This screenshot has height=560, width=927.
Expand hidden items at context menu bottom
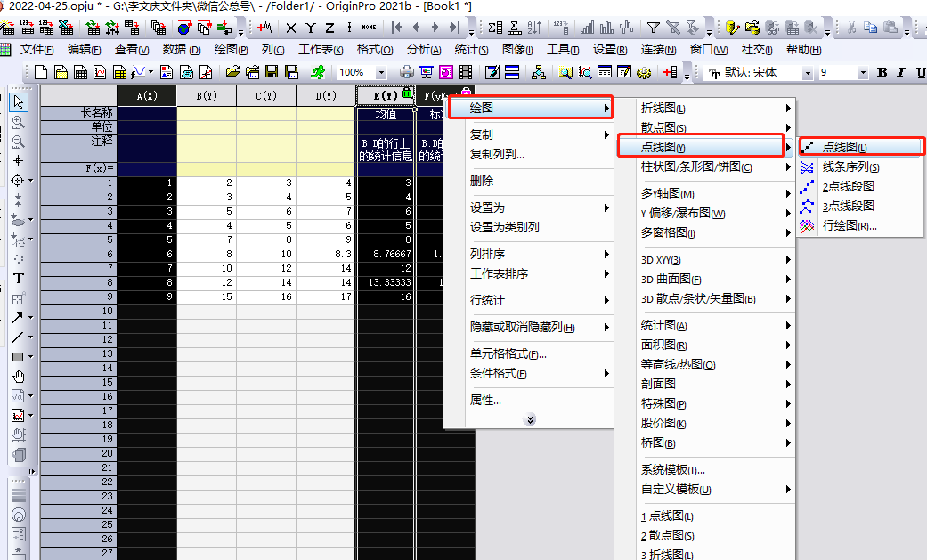coord(530,419)
